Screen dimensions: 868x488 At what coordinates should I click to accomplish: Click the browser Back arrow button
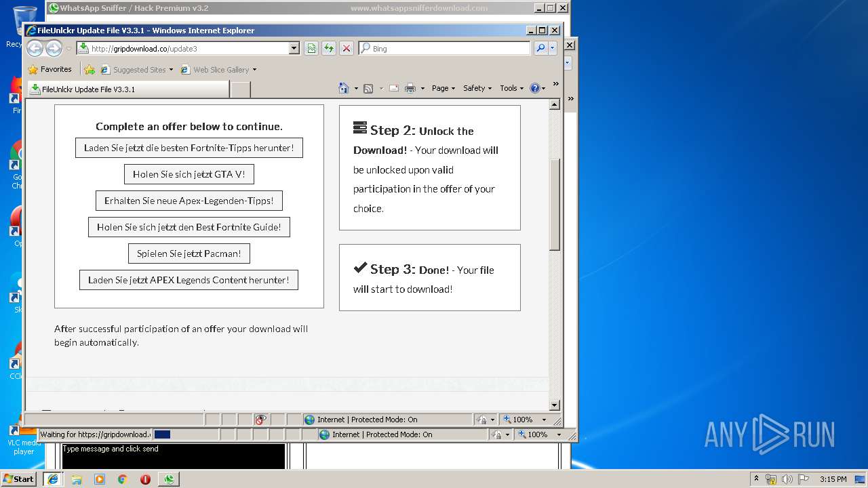[35, 48]
